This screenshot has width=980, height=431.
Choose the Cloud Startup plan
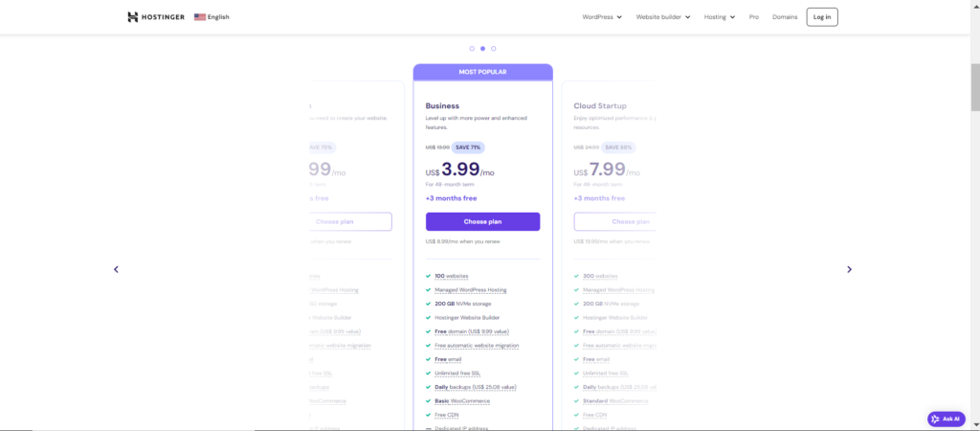tap(615, 221)
